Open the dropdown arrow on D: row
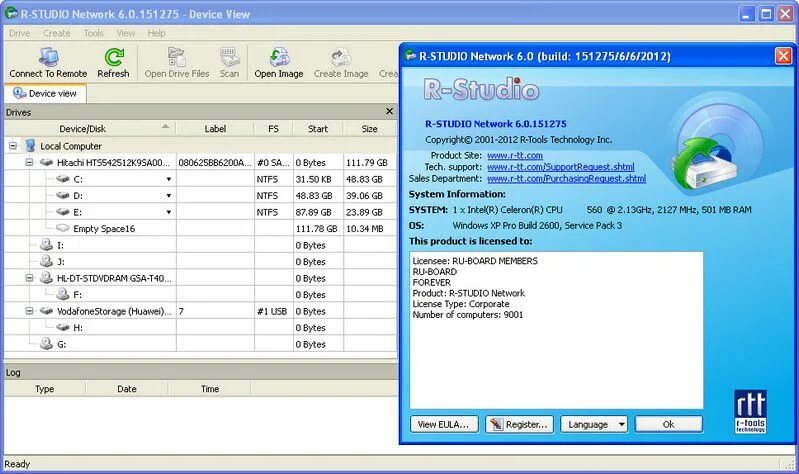This screenshot has width=799, height=474. (x=168, y=196)
